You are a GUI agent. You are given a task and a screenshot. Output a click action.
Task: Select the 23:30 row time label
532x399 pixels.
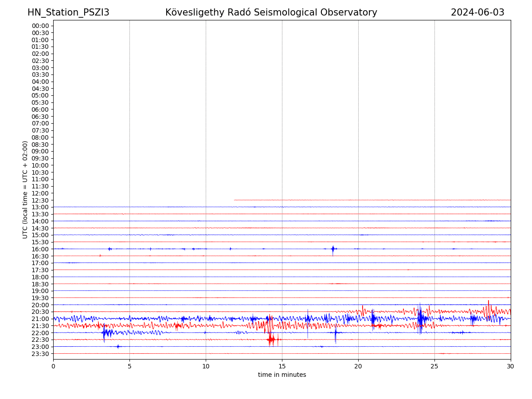(40, 354)
